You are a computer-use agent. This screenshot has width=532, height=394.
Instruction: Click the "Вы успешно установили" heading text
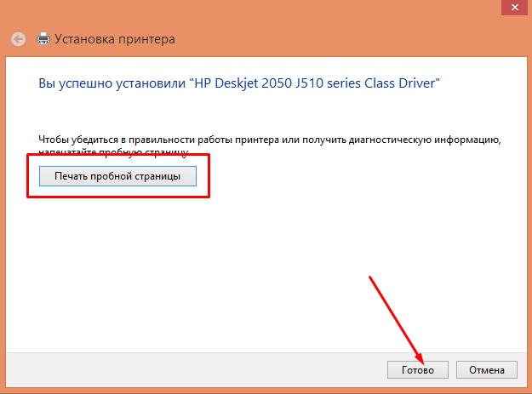112,83
